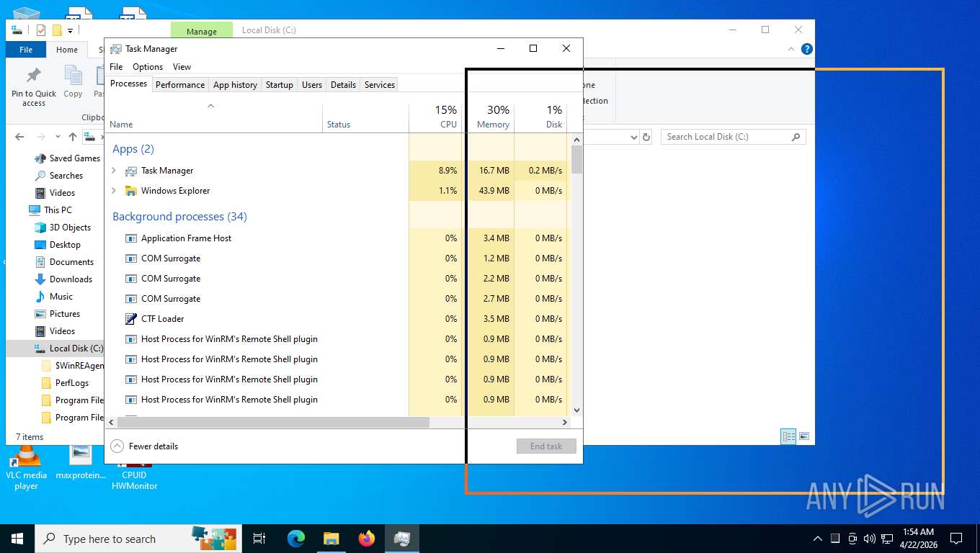Switch to the Users tab
980x553 pixels.
tap(312, 85)
